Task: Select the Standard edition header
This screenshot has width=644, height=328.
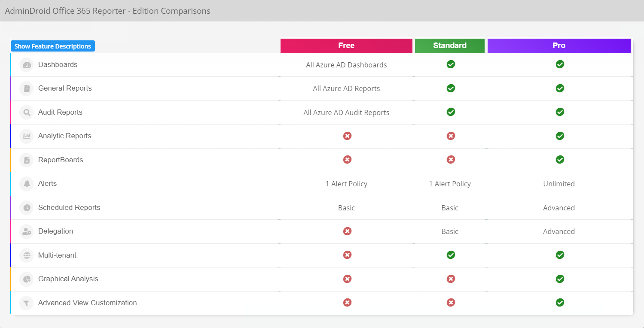Action: (x=450, y=46)
